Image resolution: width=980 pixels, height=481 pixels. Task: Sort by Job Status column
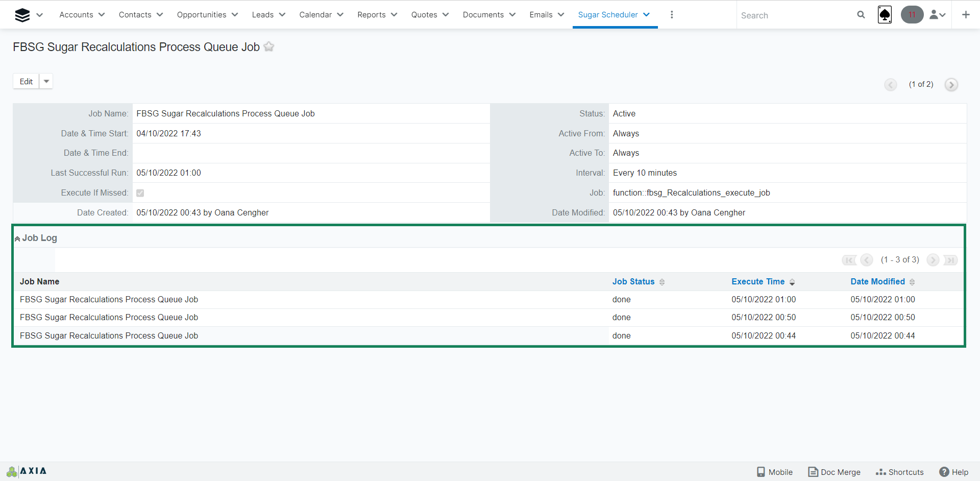[x=633, y=282]
